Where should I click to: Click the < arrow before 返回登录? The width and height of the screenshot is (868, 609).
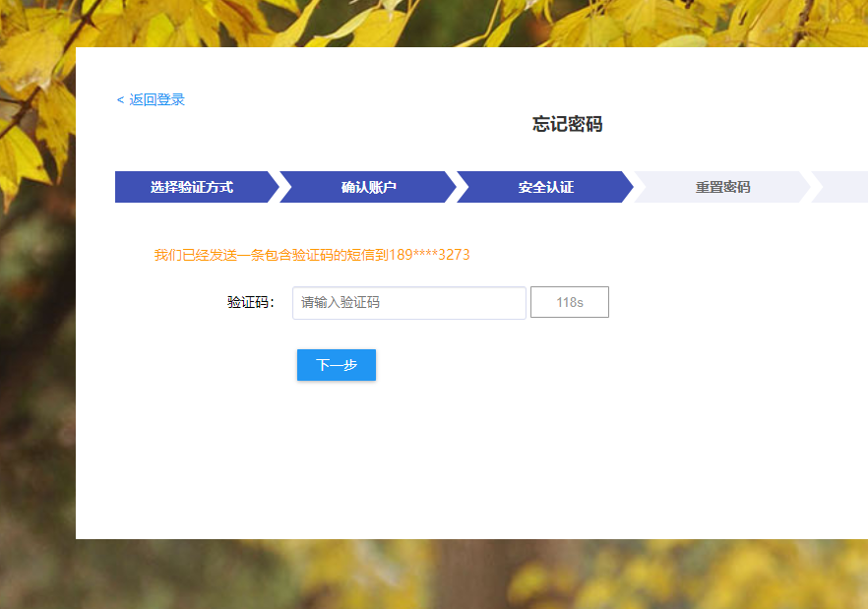[120, 100]
